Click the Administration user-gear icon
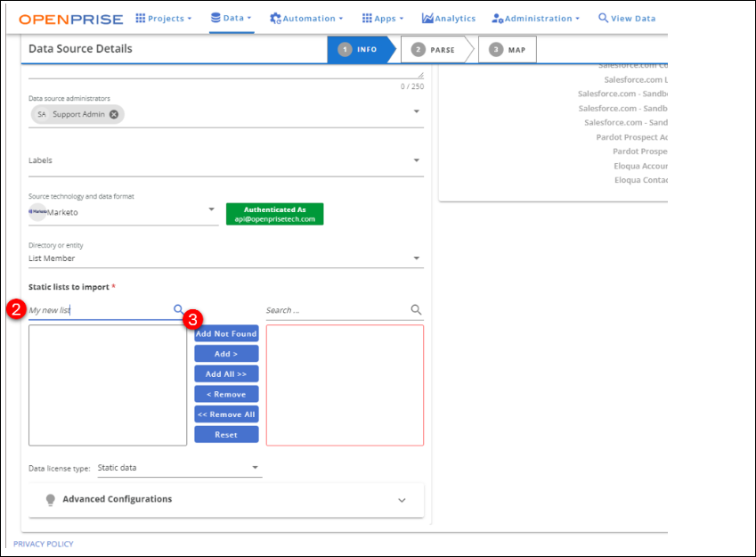 pos(498,19)
